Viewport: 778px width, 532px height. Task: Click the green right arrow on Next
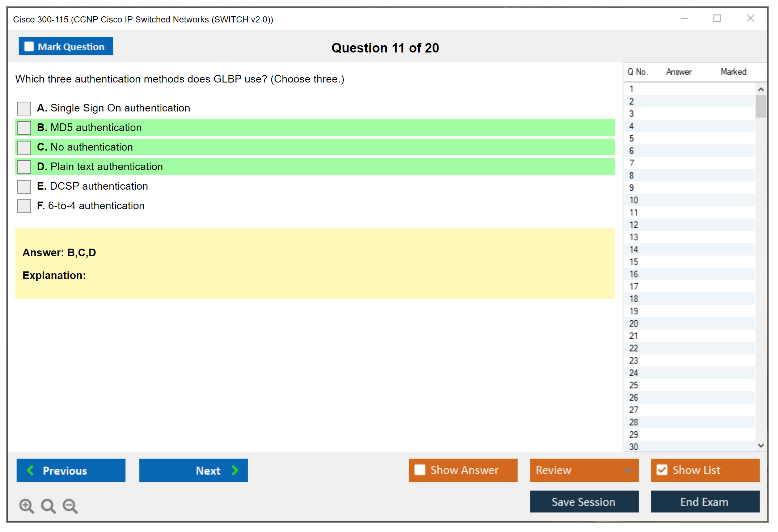[x=235, y=470]
